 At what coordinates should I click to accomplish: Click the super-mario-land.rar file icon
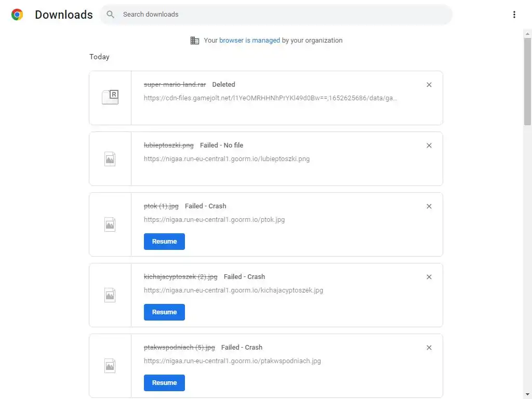(110, 98)
